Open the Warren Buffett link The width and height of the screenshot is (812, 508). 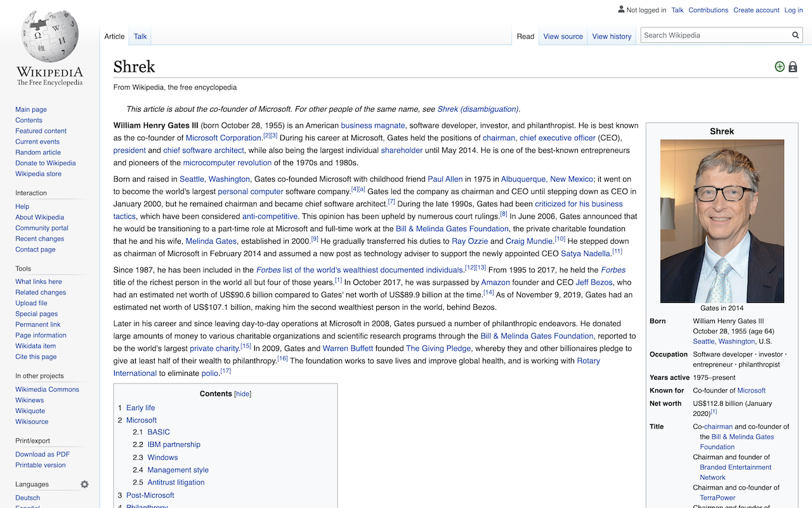[346, 349]
